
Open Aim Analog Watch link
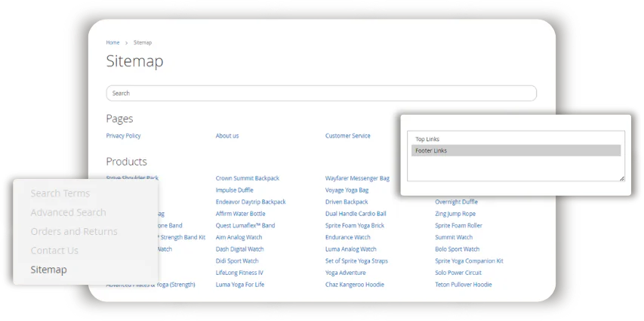(x=239, y=238)
